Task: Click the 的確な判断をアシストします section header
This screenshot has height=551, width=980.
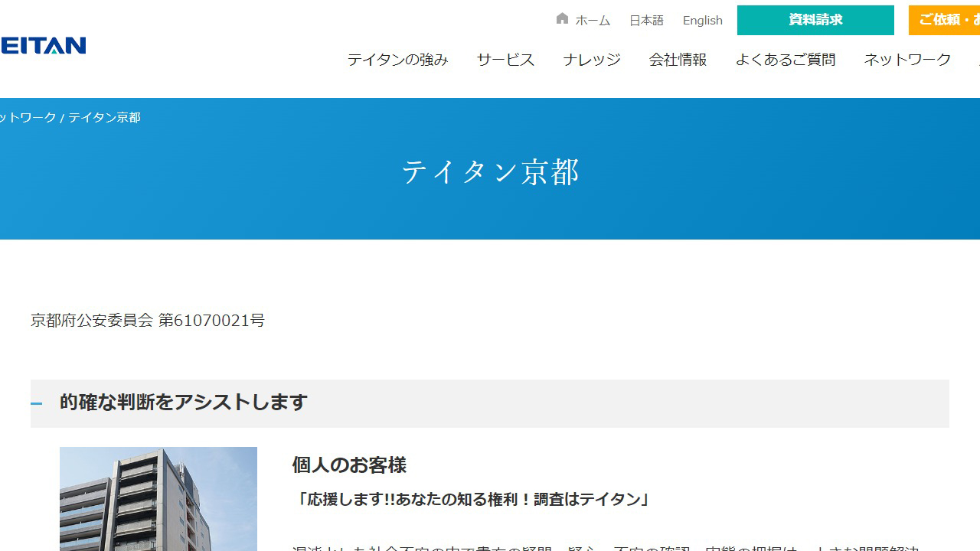Action: [x=181, y=403]
